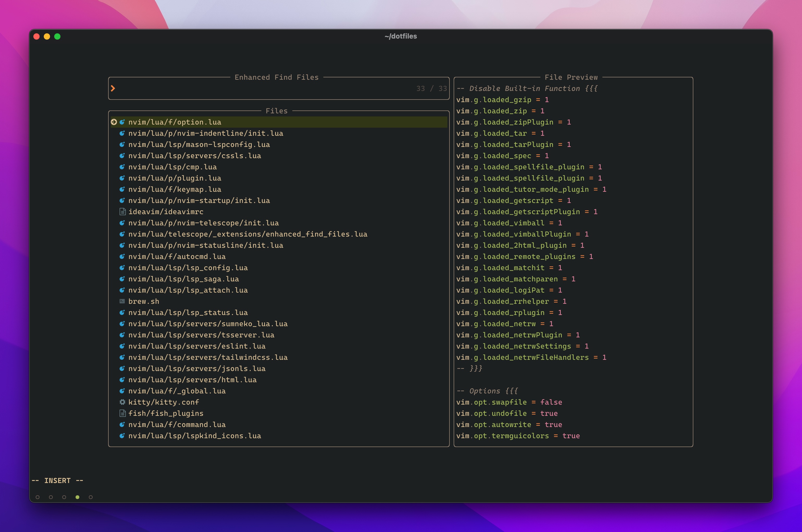Click the Options fold marker comment line
The height and width of the screenshot is (532, 802).
point(487,391)
